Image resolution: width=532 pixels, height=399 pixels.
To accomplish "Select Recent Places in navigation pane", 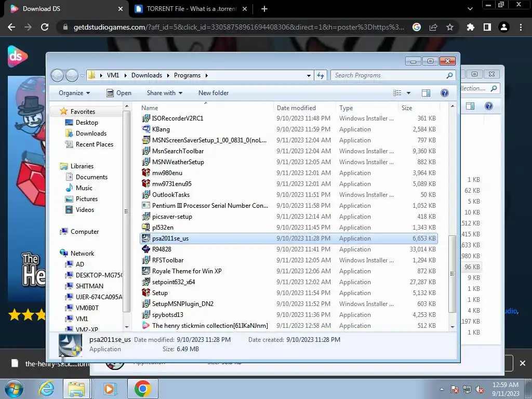I will [95, 144].
